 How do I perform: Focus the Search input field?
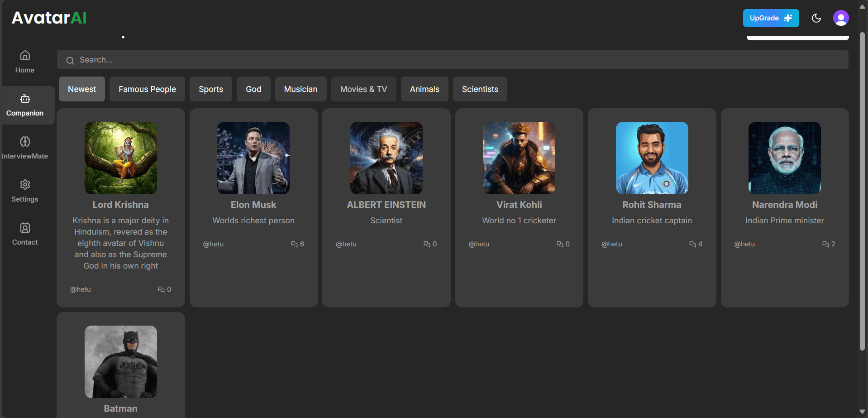click(453, 60)
